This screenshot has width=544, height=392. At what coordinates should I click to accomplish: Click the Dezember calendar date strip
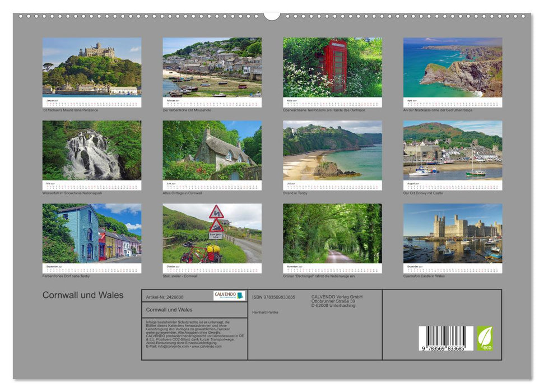[x=453, y=268]
